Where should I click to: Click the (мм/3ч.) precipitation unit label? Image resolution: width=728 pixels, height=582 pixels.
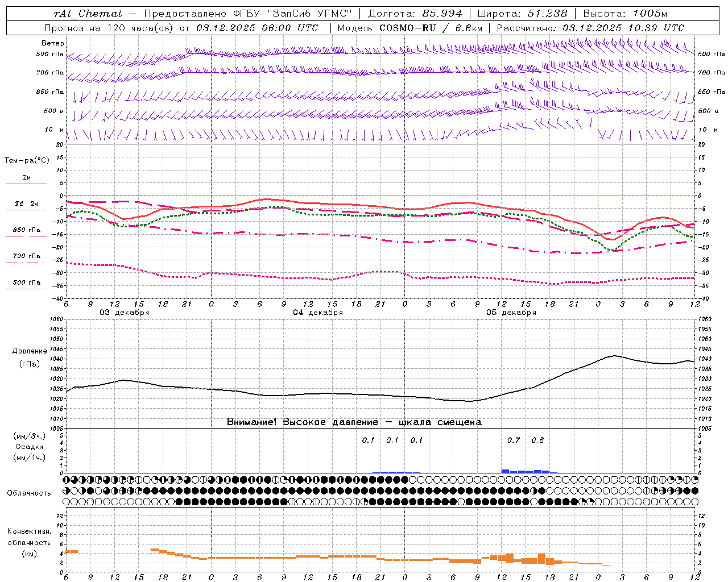(30, 436)
